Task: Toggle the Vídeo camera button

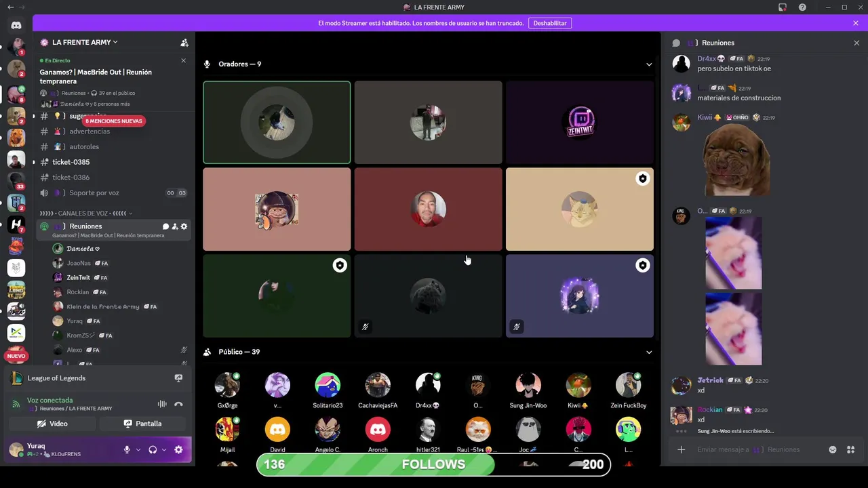Action: [52, 424]
